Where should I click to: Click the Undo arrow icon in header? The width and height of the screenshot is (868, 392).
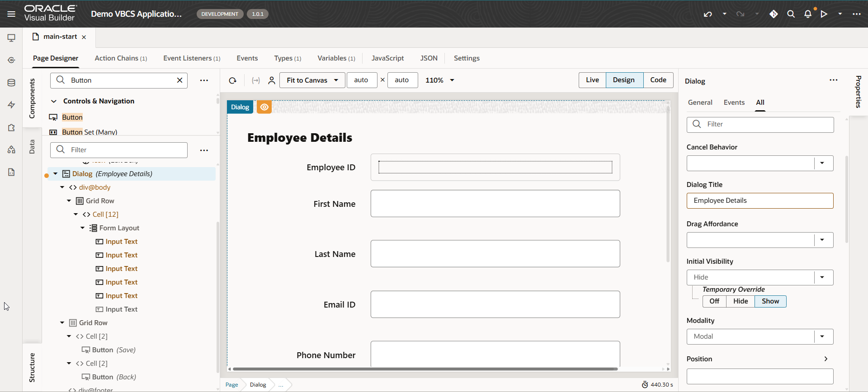[x=708, y=14]
